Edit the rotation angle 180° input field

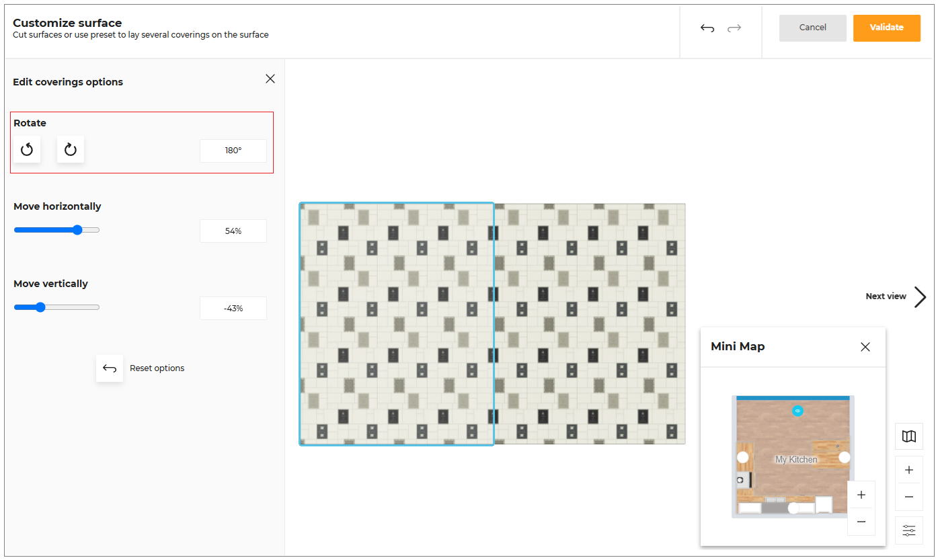coord(233,151)
